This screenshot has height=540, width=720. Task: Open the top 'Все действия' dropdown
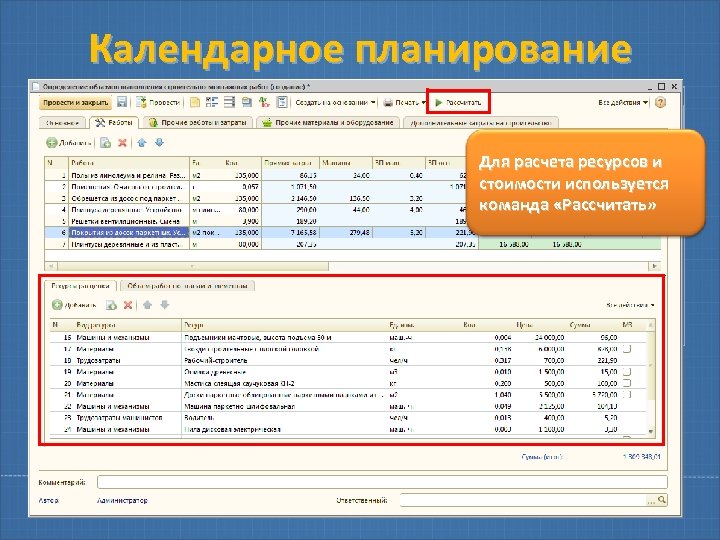click(623, 102)
